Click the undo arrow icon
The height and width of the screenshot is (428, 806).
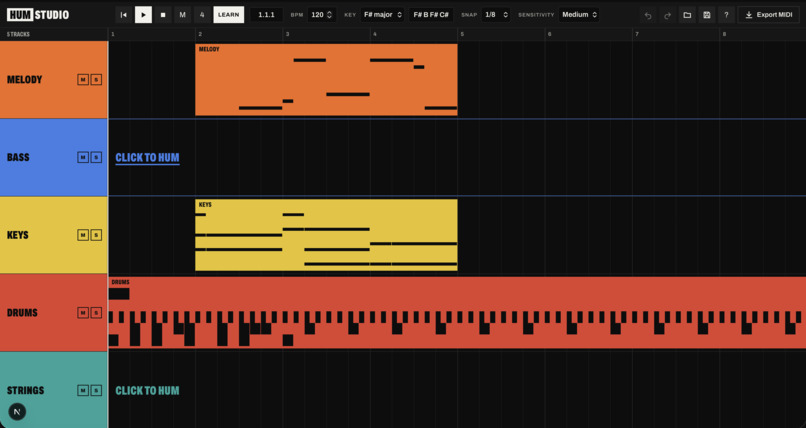pyautogui.click(x=648, y=15)
